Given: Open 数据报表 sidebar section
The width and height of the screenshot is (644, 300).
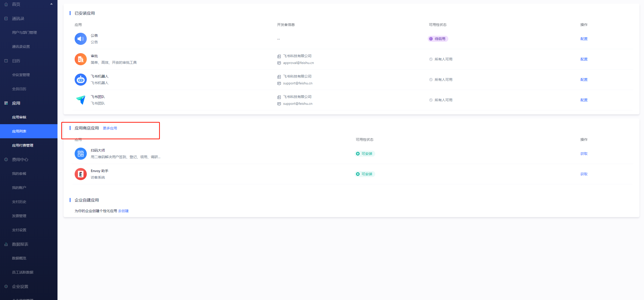Looking at the screenshot, I should (x=20, y=244).
